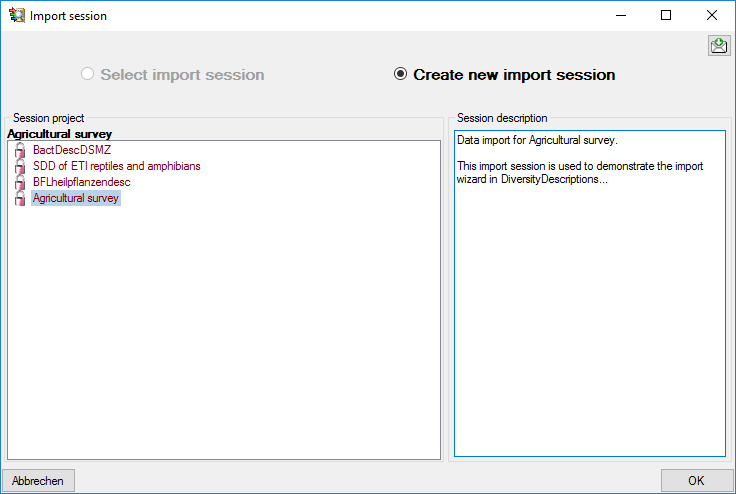Click the lock icon beside SDD of ETI reptiles
The width and height of the screenshot is (736, 494).
[x=19, y=166]
